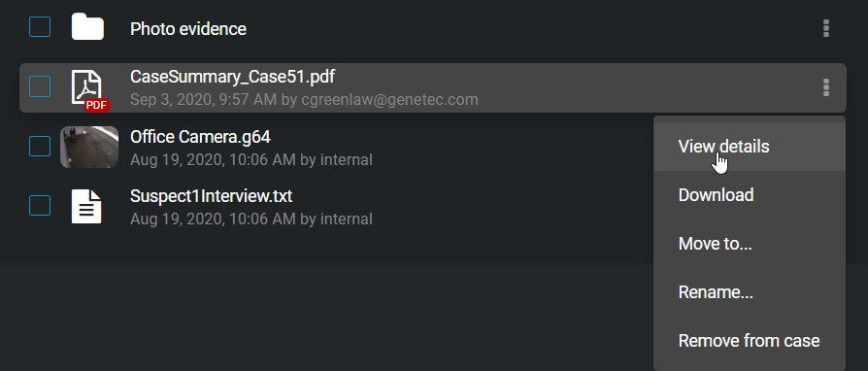Open the Photo evidence folder name
The image size is (868, 371).
pos(188,29)
